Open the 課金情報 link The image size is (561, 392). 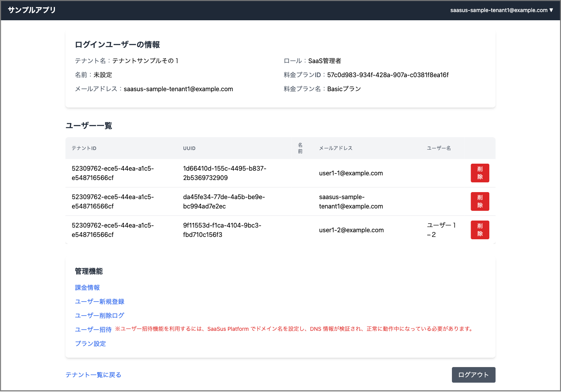(x=87, y=288)
